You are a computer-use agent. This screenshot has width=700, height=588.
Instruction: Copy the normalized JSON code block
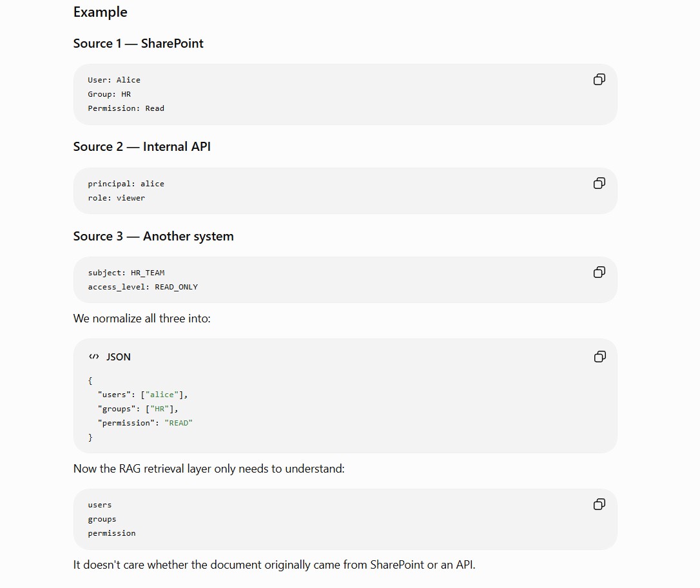pyautogui.click(x=599, y=357)
